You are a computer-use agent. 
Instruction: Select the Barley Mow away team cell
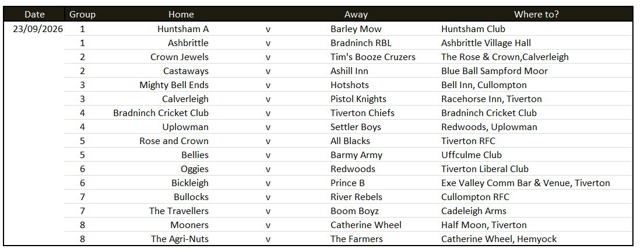point(356,29)
